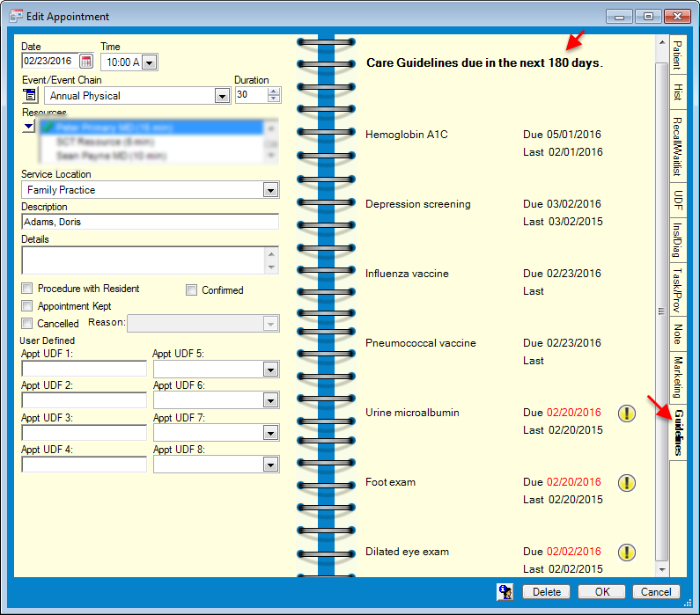Click the Dilated eye exam due date 02/02/2016
The width and height of the screenshot is (700, 615).
click(574, 552)
